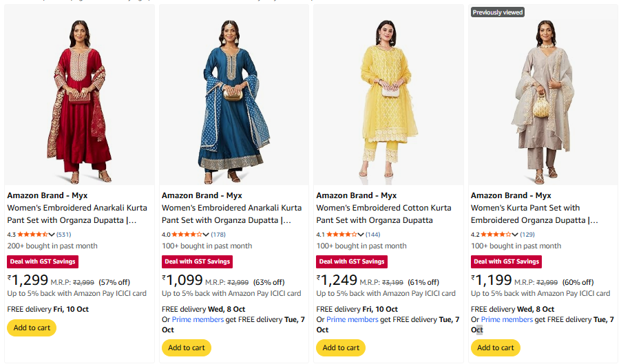Open rating dropdown chevron for red Anarkali kurta
Image resolution: width=621 pixels, height=364 pixels.
coord(52,235)
